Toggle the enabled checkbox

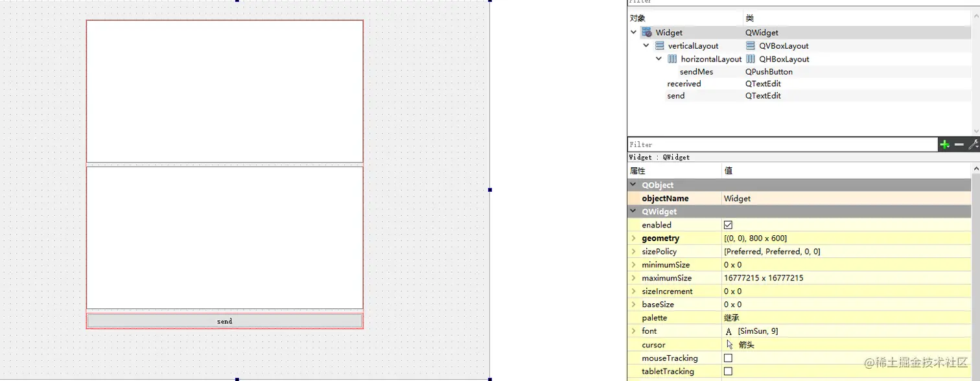[728, 225]
